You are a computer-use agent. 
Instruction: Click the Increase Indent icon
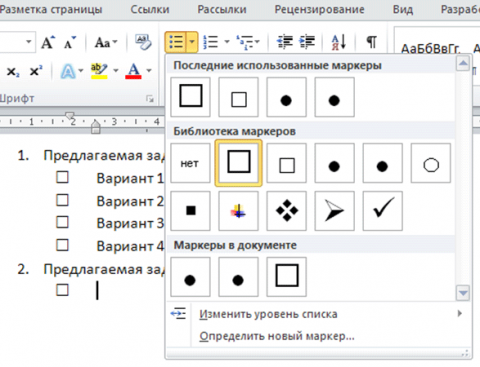pos(307,42)
